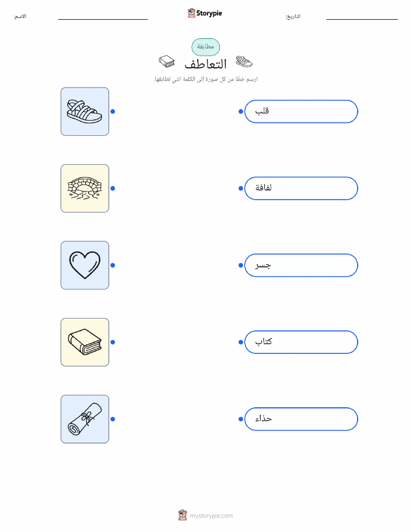This screenshot has width=411, height=532.
Task: Click the blue dot beside the scroll card
Action: [113, 419]
